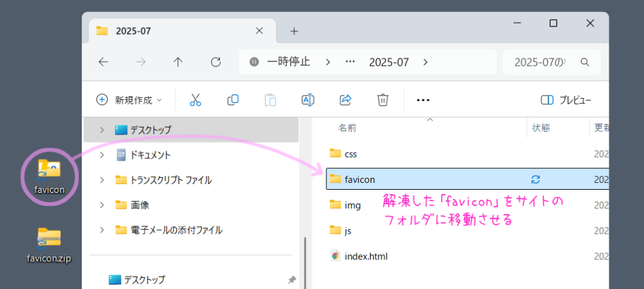Select the index.html Chrome file icon
This screenshot has width=644, height=289.
click(x=336, y=256)
